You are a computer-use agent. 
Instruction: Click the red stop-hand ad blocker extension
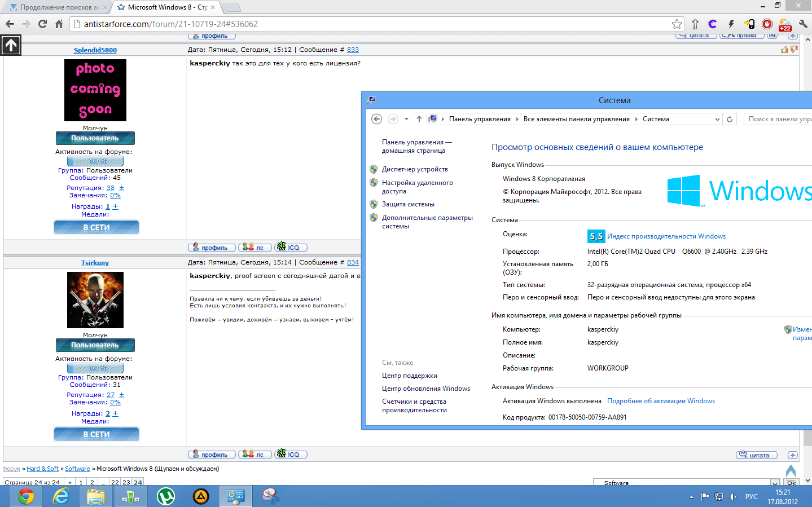[x=767, y=24]
